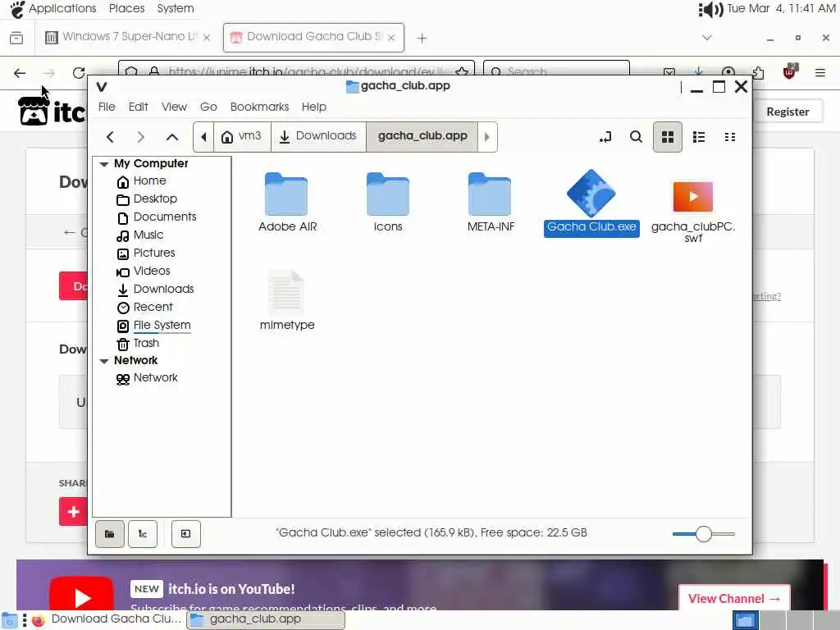Go back in file manager history
Viewport: 840px width, 630px height.
(110, 137)
